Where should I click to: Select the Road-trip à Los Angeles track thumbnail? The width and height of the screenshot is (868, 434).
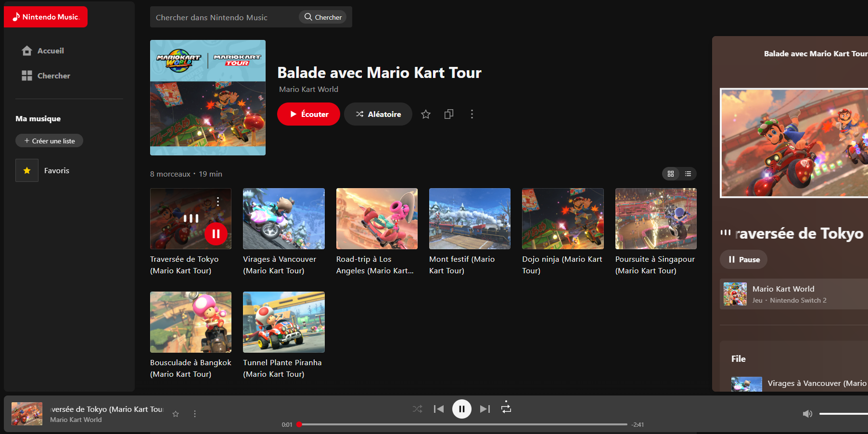[x=377, y=218]
